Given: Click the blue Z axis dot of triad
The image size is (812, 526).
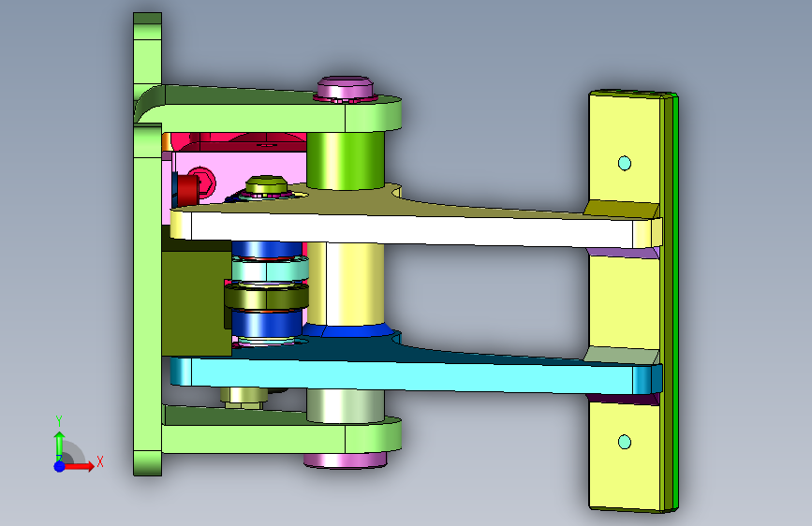Looking at the screenshot, I should pyautogui.click(x=60, y=466).
